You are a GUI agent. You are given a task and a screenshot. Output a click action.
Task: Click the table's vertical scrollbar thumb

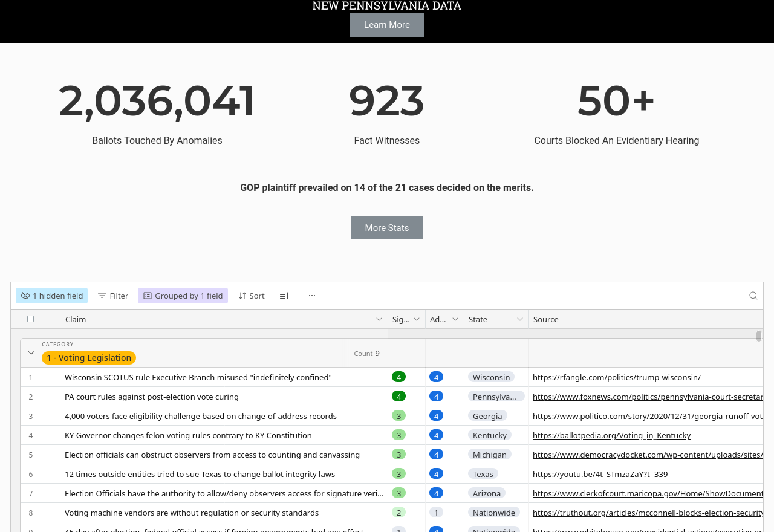pyautogui.click(x=759, y=336)
